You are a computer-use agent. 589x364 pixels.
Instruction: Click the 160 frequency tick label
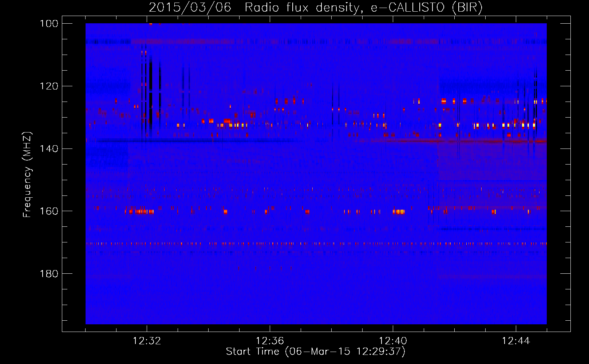(x=49, y=211)
